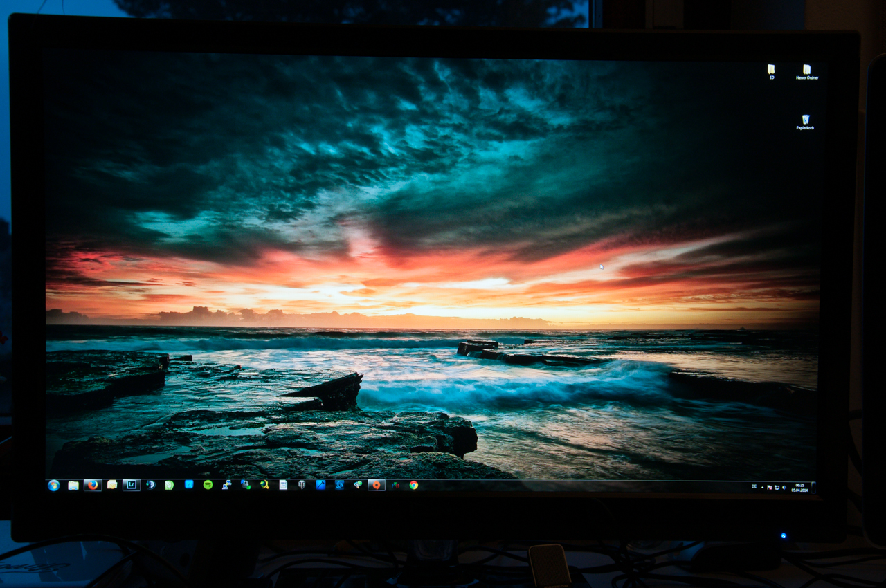Open the Windows Start menu orb
The width and height of the screenshot is (886, 588).
click(53, 486)
